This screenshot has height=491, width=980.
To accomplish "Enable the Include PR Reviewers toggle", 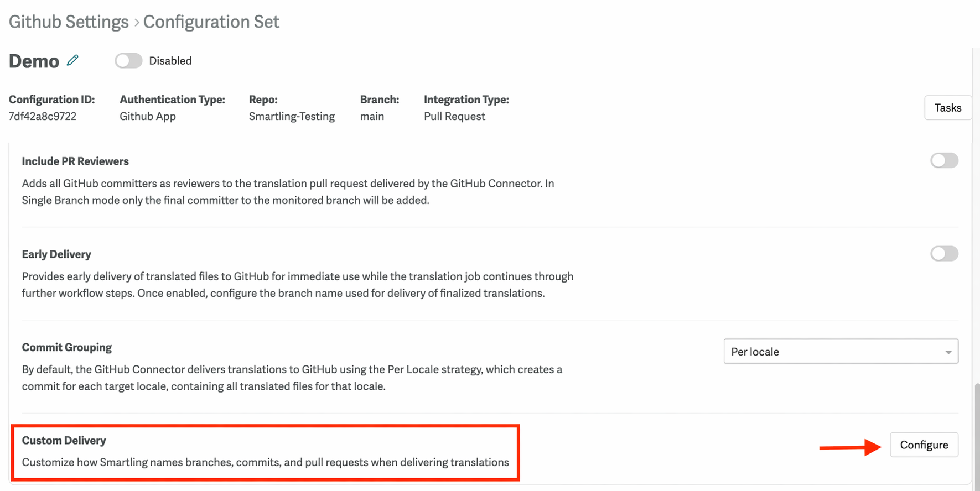I will pyautogui.click(x=943, y=161).
